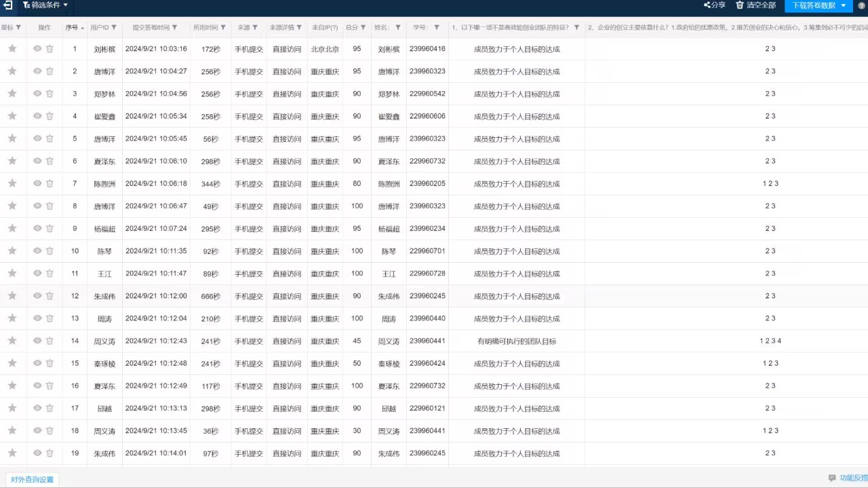Click the 功能反馈 feedback icon

832,478
